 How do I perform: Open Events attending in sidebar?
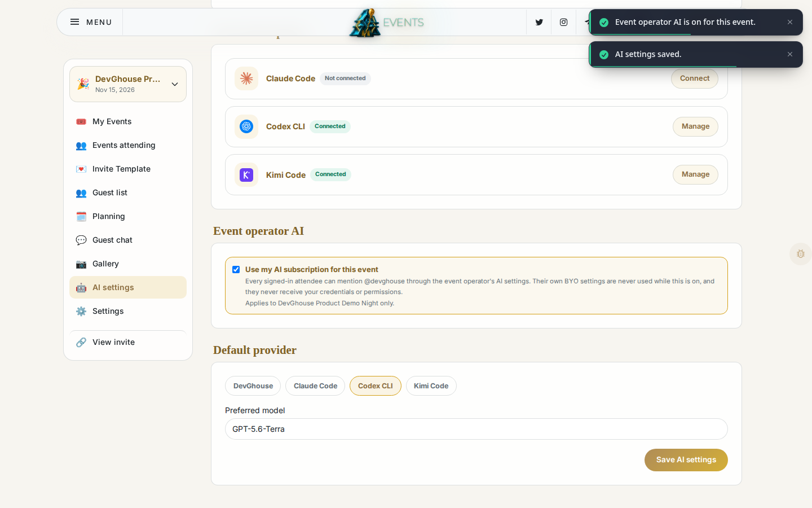tap(128, 145)
